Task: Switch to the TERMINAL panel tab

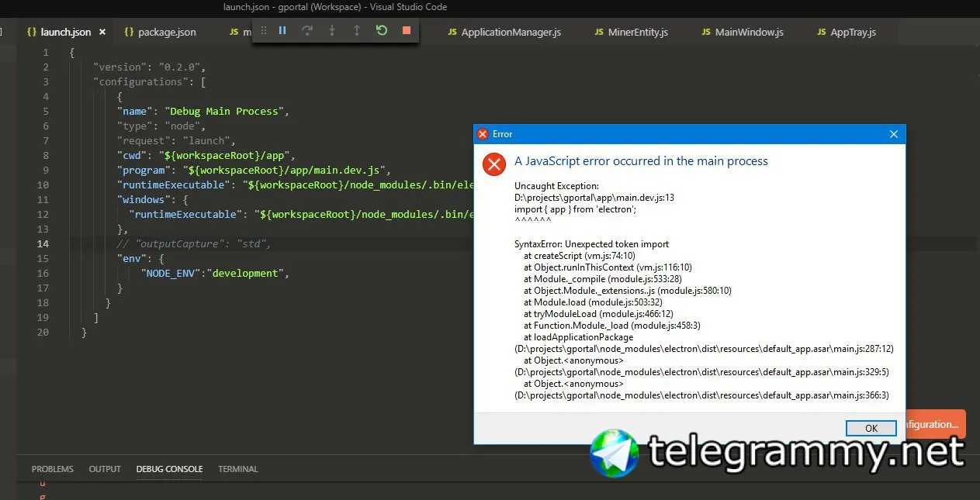Action: [x=238, y=469]
